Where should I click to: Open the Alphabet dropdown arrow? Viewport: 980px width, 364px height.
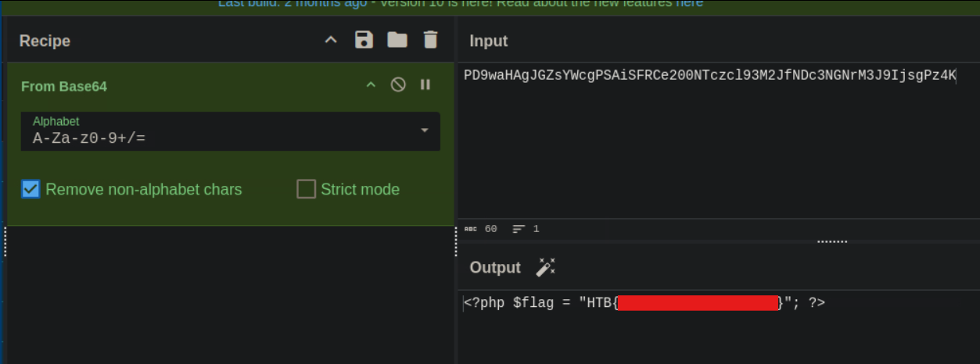coord(425,130)
